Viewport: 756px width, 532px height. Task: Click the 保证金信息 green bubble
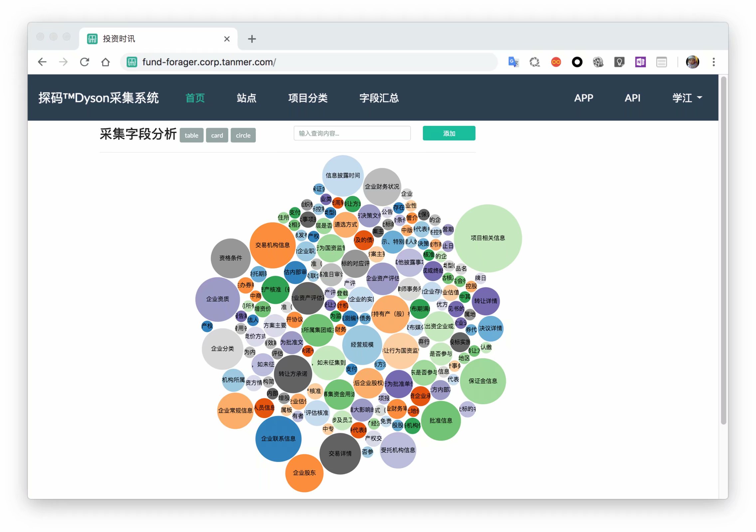[x=483, y=381]
